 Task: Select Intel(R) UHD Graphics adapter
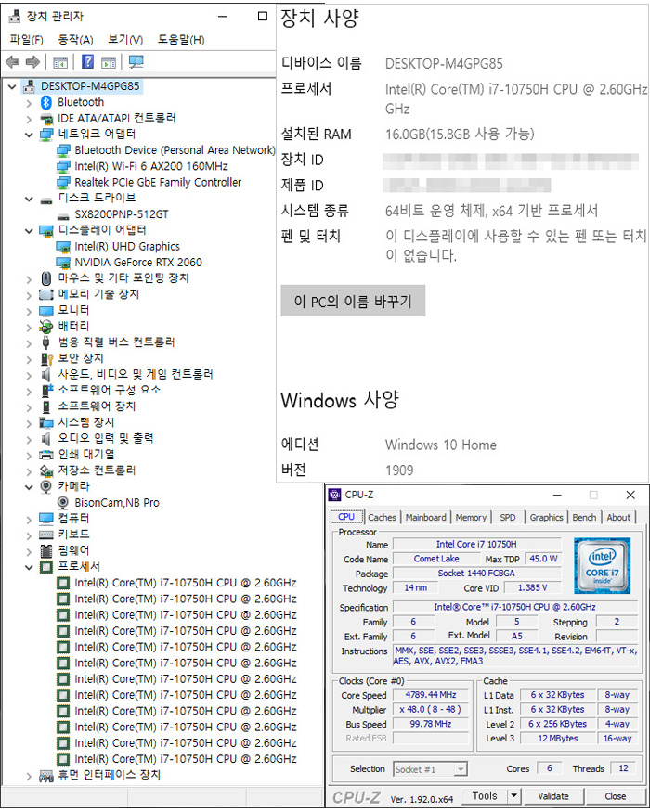pyautogui.click(x=127, y=247)
